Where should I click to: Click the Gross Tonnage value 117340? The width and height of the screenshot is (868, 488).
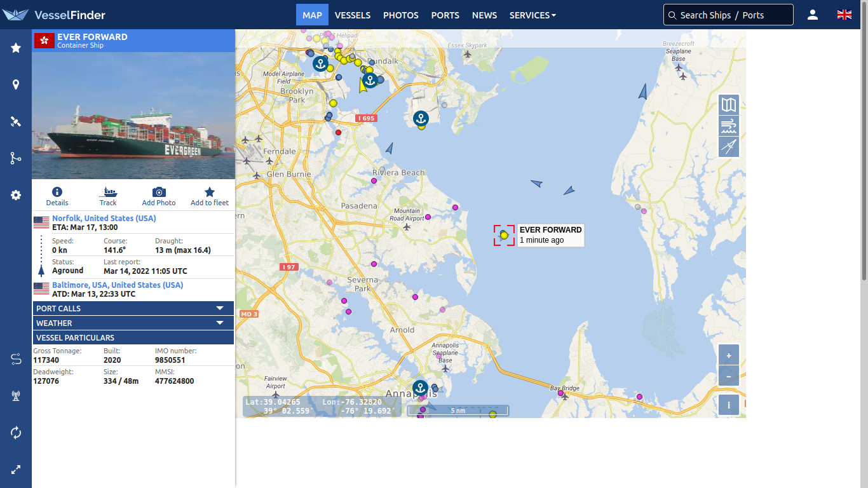pos(46,360)
